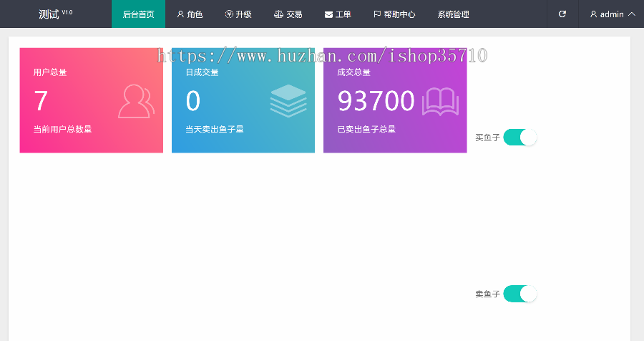This screenshot has height=341, width=644.
Task: Click the admin user avatar icon
Action: point(593,14)
